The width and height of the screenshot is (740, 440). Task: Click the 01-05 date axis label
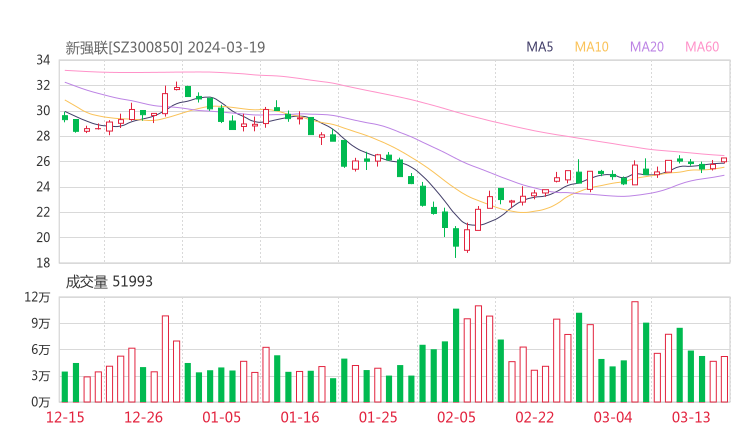pos(221,417)
